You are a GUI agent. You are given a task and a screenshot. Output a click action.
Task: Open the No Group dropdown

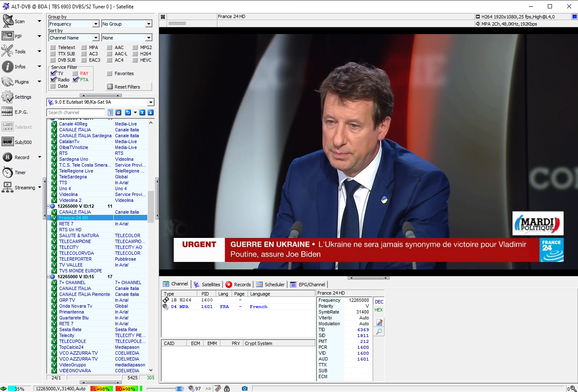(126, 24)
